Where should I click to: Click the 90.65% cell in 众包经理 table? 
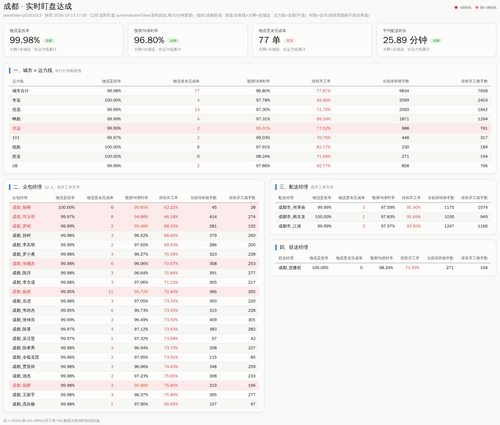coord(171,404)
